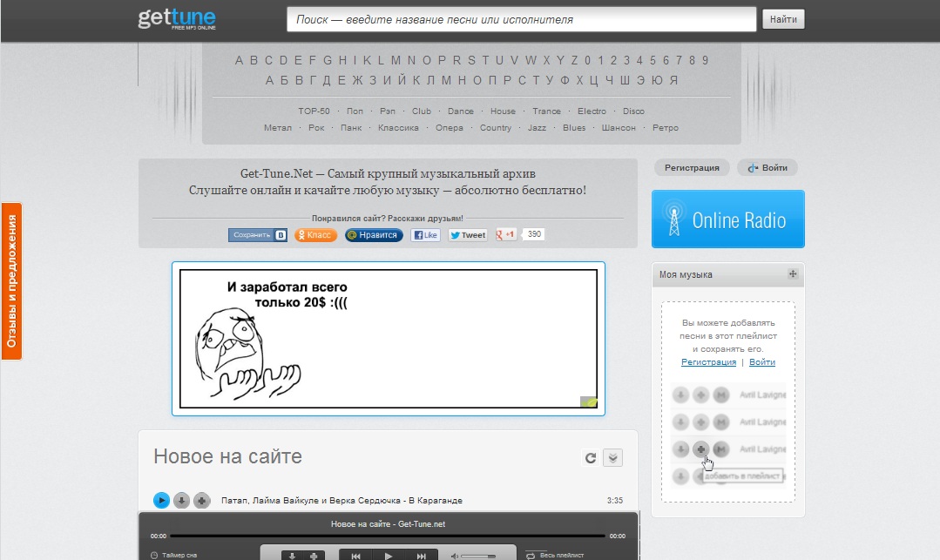
Task: Adjust the player volume slider
Action: [478, 556]
